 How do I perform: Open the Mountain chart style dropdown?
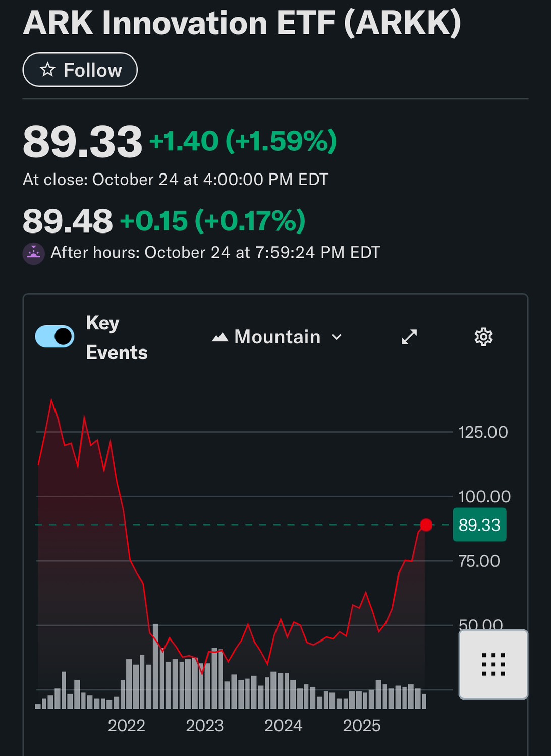tap(277, 337)
